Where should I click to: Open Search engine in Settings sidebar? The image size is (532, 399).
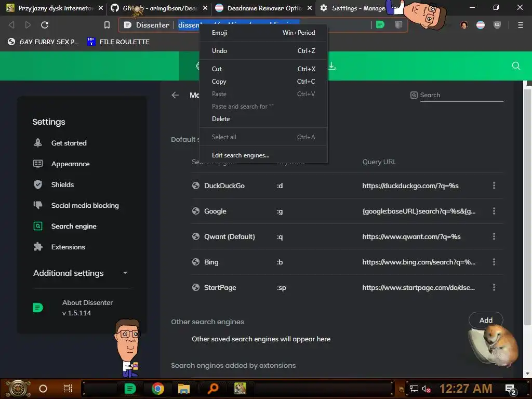(74, 227)
